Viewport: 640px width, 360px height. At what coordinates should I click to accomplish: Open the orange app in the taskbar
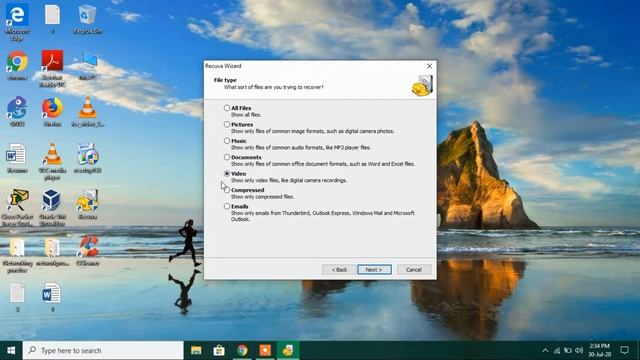click(265, 351)
